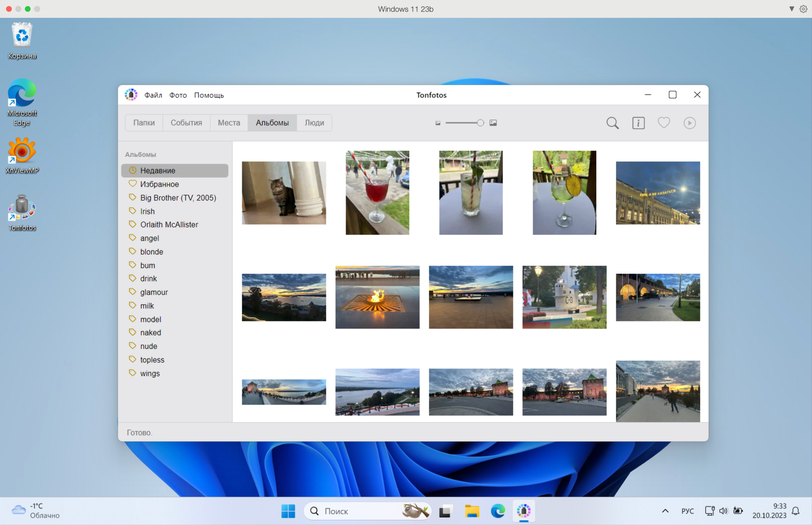The image size is (812, 525).
Task: Open Orlaith McAllister album
Action: [175, 225]
